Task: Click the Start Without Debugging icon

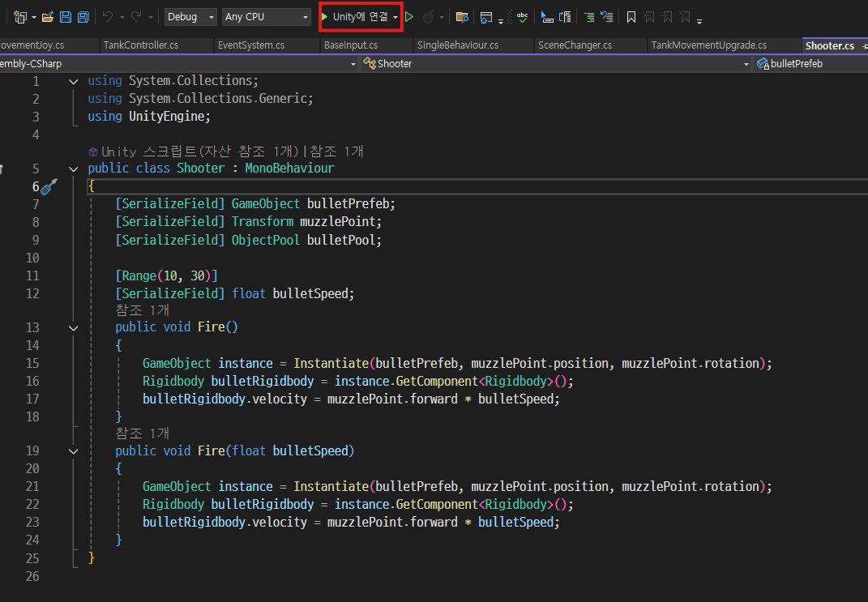Action: click(x=409, y=17)
